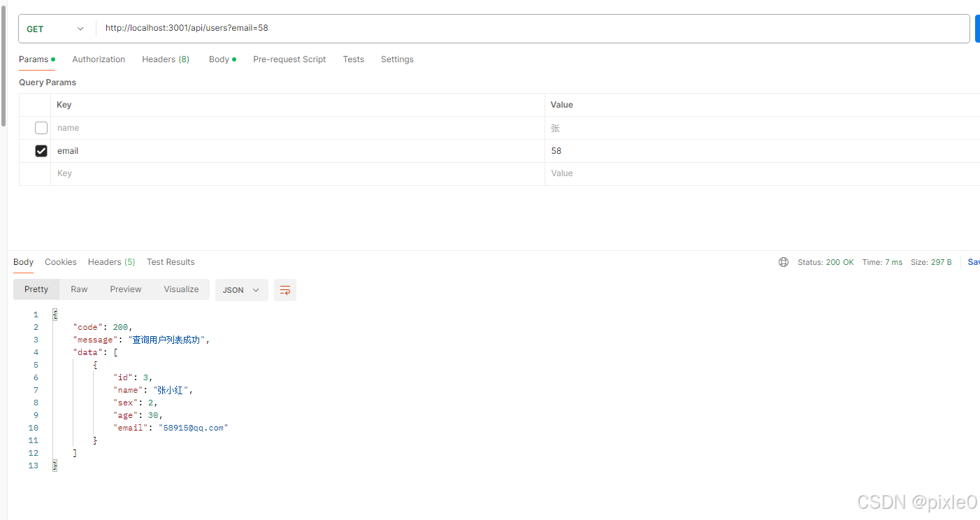Viewport: 980px width, 520px height.
Task: Click the Size: 297 B text
Action: [931, 262]
